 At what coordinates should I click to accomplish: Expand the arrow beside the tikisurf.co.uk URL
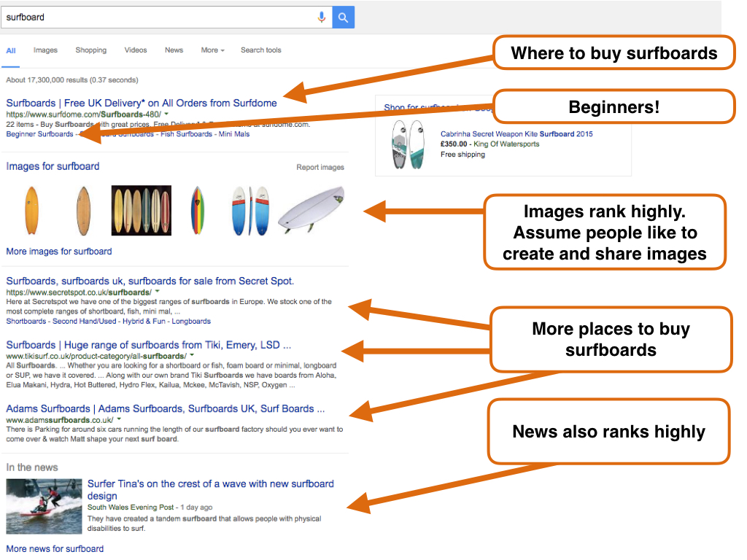pos(192,355)
